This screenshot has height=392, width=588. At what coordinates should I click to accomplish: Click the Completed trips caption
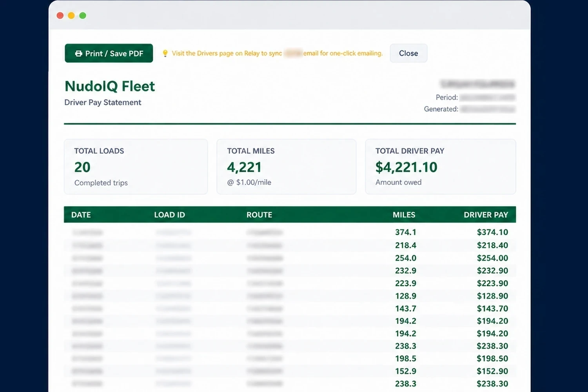[x=101, y=183]
